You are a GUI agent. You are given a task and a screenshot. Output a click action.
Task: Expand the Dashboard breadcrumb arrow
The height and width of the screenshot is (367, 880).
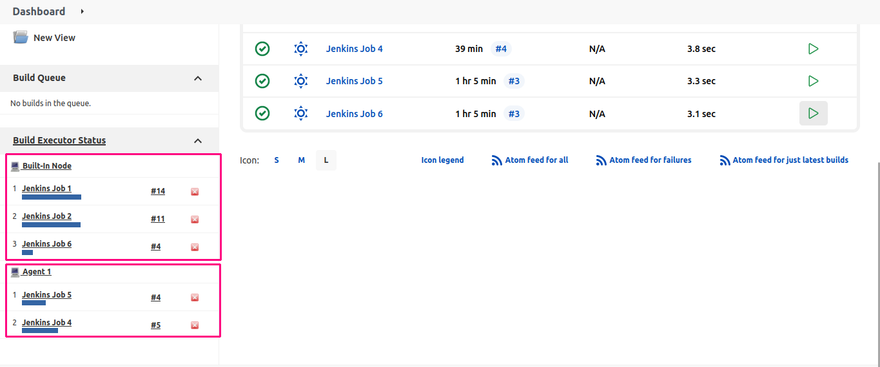(x=82, y=11)
